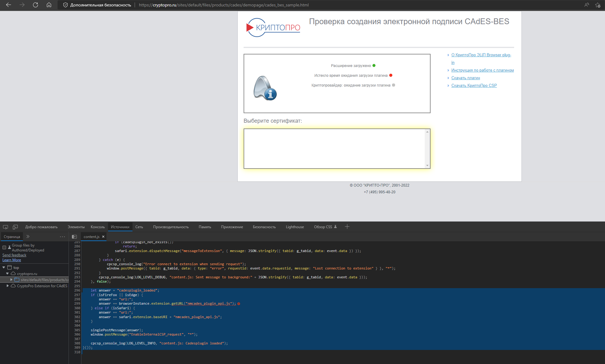Open Инструкция по работе с плагином link

[x=483, y=70]
